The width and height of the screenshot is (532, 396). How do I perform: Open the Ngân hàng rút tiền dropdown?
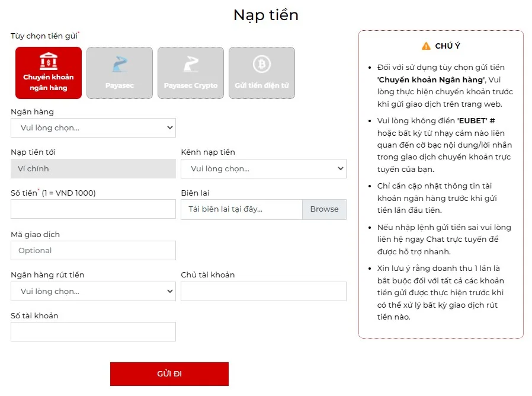(x=93, y=291)
